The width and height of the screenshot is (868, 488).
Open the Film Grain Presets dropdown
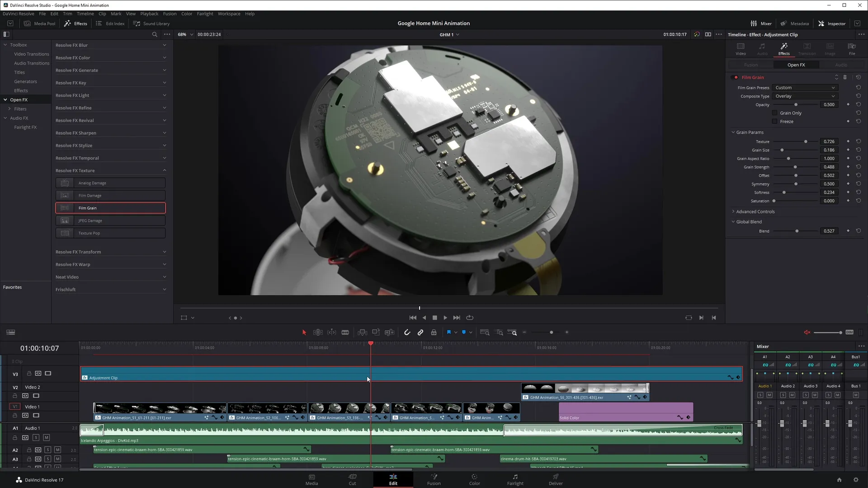coord(805,88)
